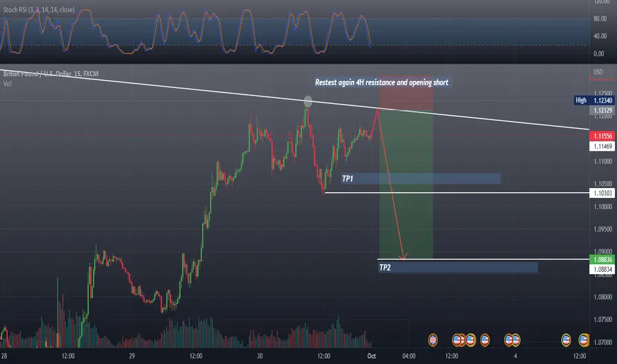Click the 29 date label on time axis
Viewport: 617px width, 364px height.
(x=132, y=356)
